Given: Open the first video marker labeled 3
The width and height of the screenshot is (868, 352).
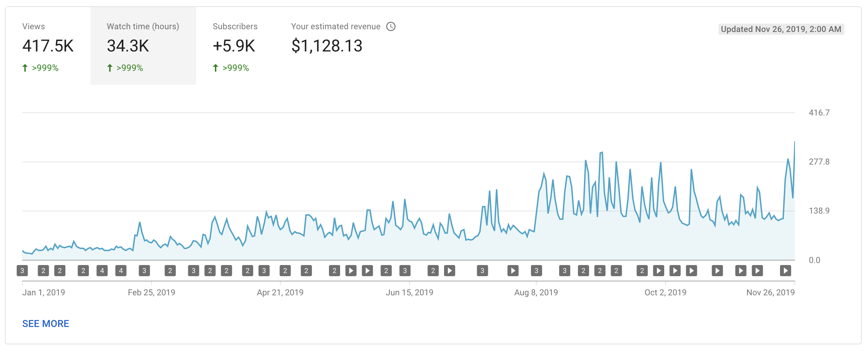Looking at the screenshot, I should point(22,271).
